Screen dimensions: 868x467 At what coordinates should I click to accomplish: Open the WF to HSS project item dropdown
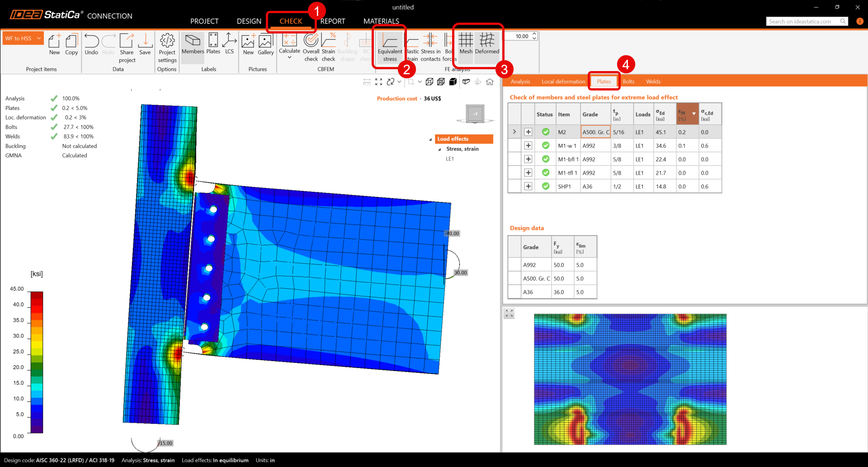coord(39,38)
